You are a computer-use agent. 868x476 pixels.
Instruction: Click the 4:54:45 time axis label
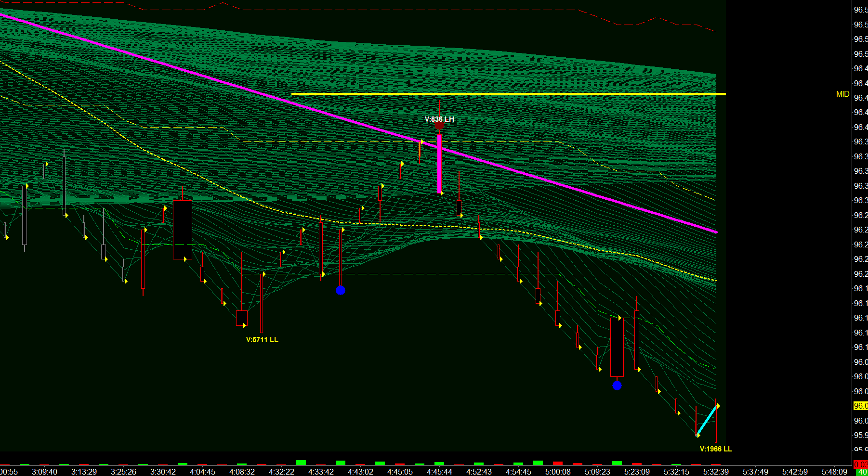pos(518,472)
